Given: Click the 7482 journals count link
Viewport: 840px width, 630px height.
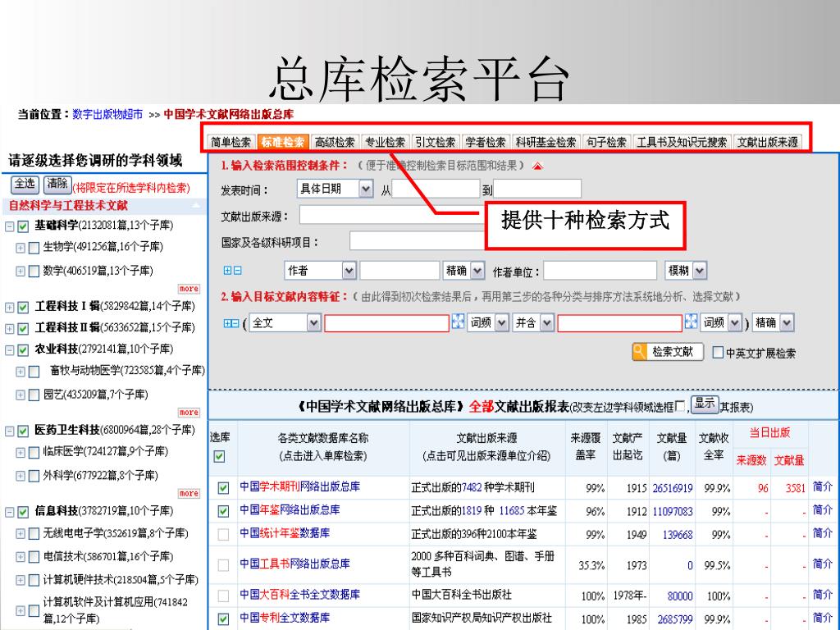Looking at the screenshot, I should [x=472, y=487].
